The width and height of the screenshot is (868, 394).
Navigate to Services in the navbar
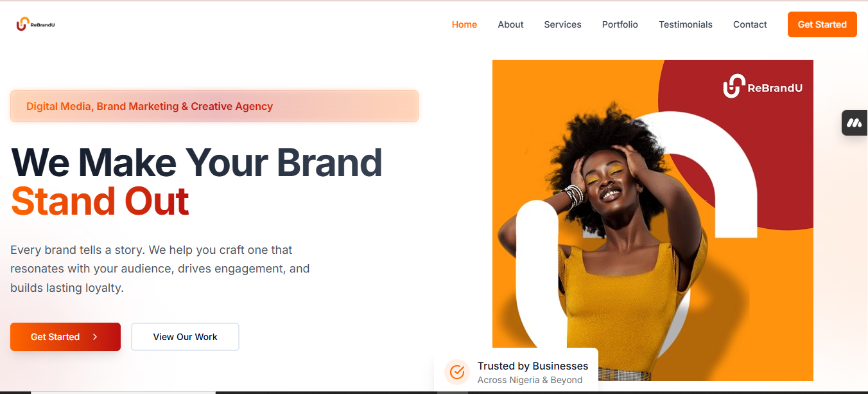coord(562,24)
